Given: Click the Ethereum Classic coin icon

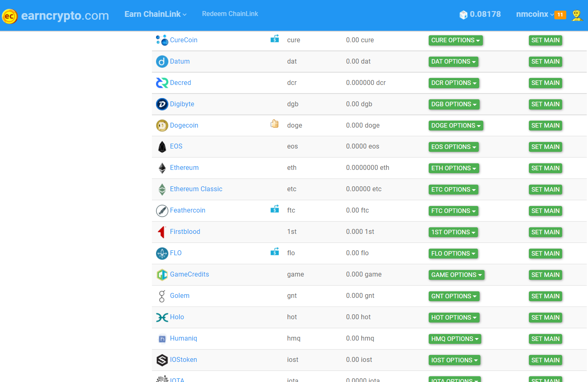Looking at the screenshot, I should (162, 190).
